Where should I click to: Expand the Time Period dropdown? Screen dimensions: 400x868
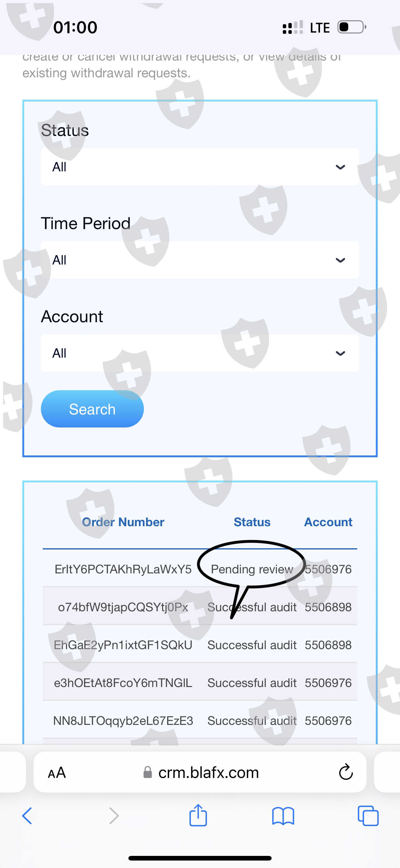click(x=200, y=260)
